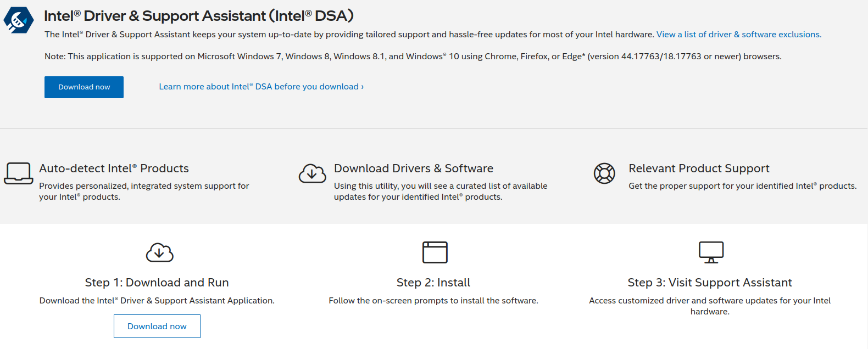Select the Relevant Product Support heading
The width and height of the screenshot is (868, 349).
point(699,168)
